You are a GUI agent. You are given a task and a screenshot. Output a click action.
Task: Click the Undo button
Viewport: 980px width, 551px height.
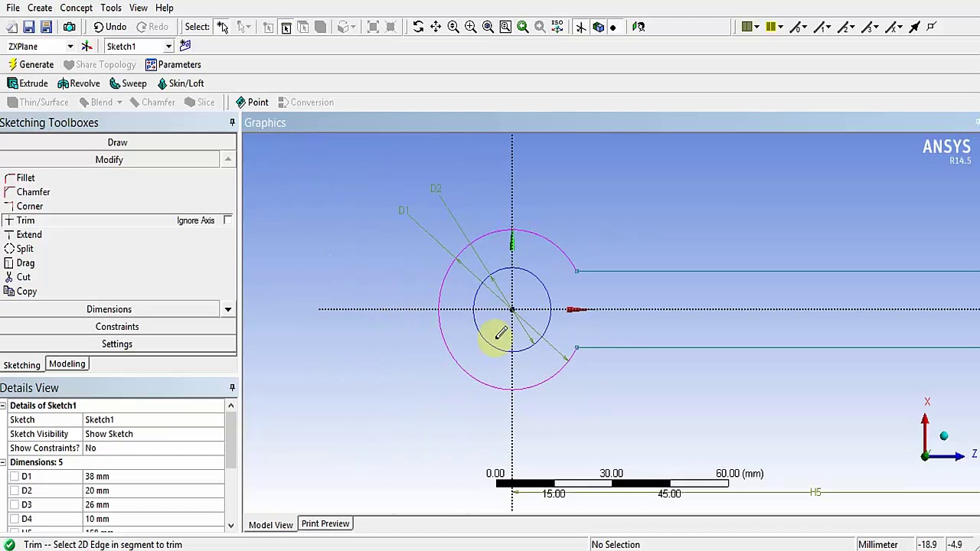pos(109,27)
